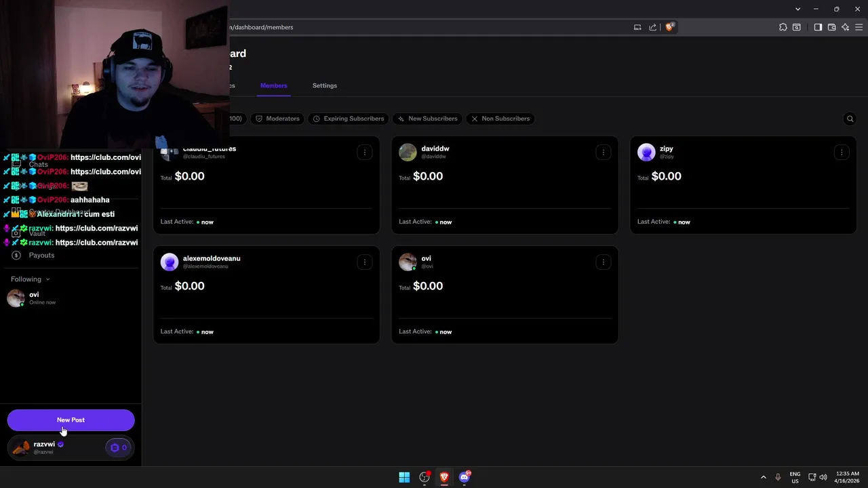
Task: Open three-dot menu on zipy card
Action: click(x=842, y=152)
